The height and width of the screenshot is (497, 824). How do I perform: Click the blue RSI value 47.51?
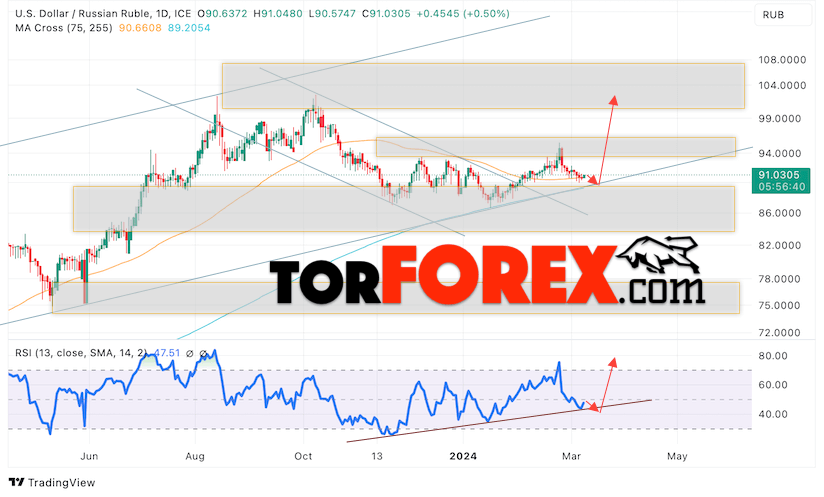[167, 353]
